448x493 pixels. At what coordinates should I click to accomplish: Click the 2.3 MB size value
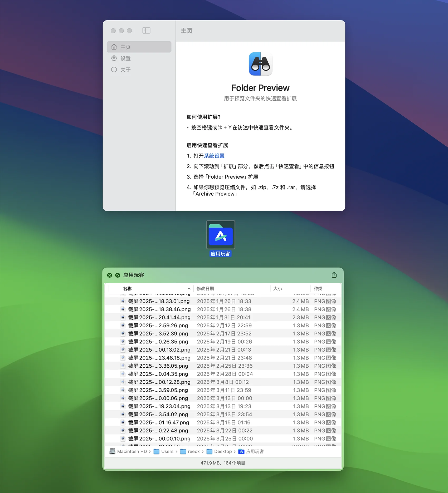pyautogui.click(x=300, y=317)
